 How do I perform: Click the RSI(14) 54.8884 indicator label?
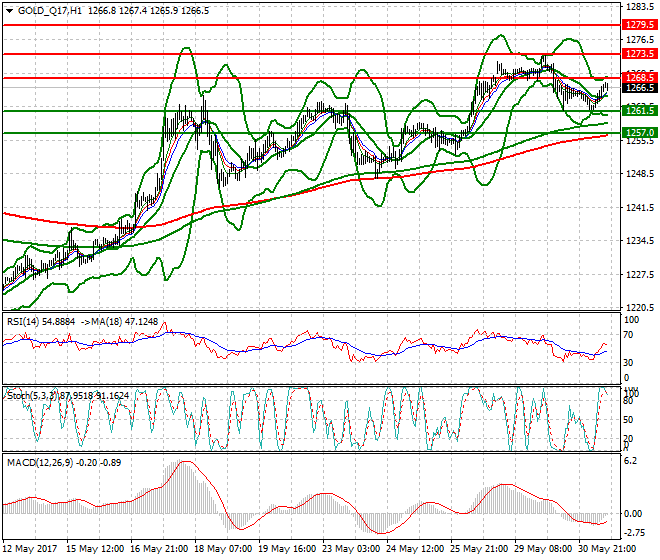click(x=41, y=322)
